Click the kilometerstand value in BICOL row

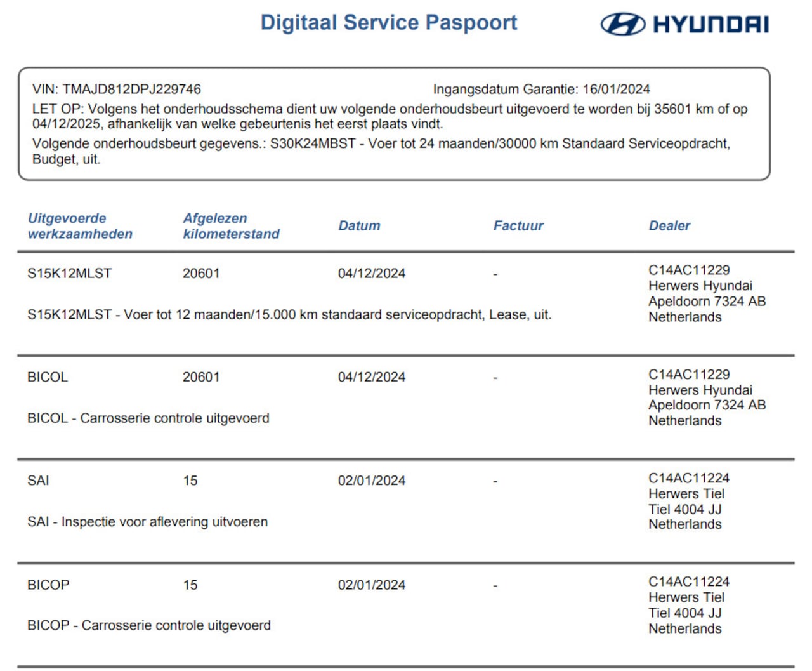tap(200, 377)
